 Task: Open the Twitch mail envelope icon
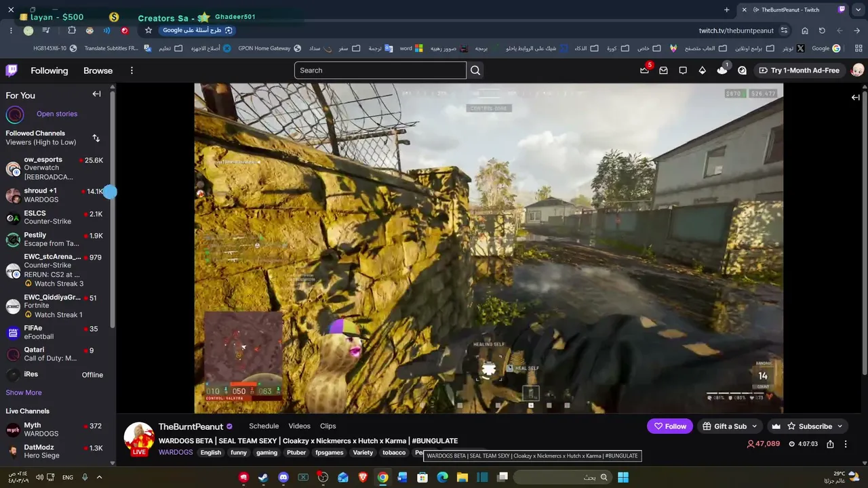click(x=663, y=70)
